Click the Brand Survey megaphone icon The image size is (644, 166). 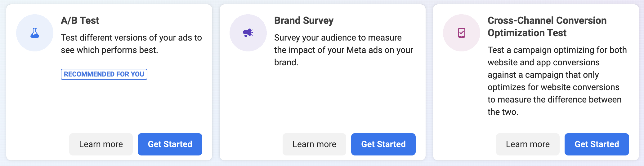[x=248, y=33]
